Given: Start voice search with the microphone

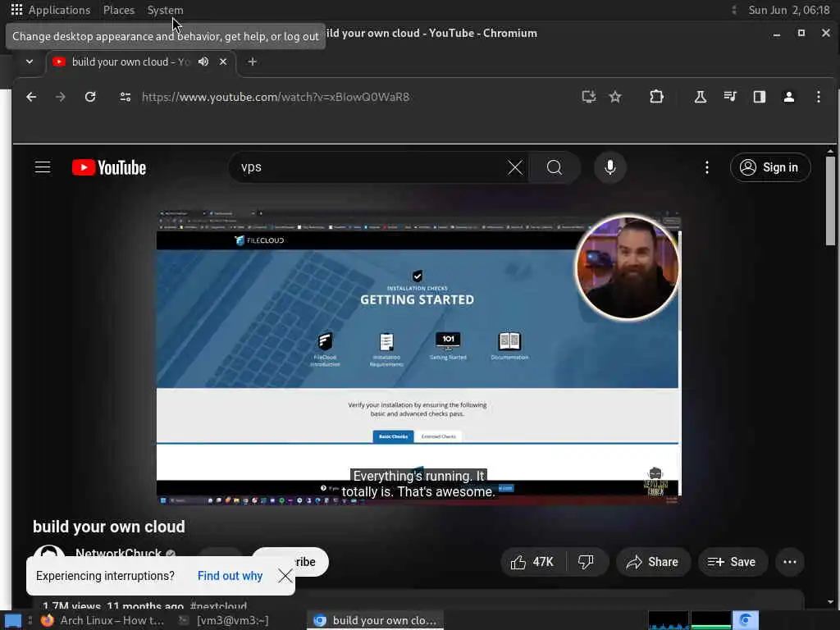Looking at the screenshot, I should pyautogui.click(x=609, y=167).
